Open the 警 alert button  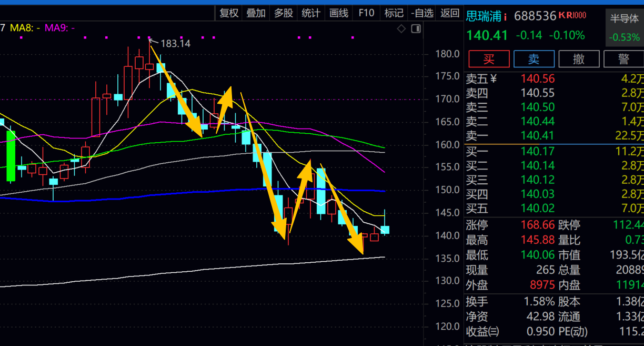point(623,59)
